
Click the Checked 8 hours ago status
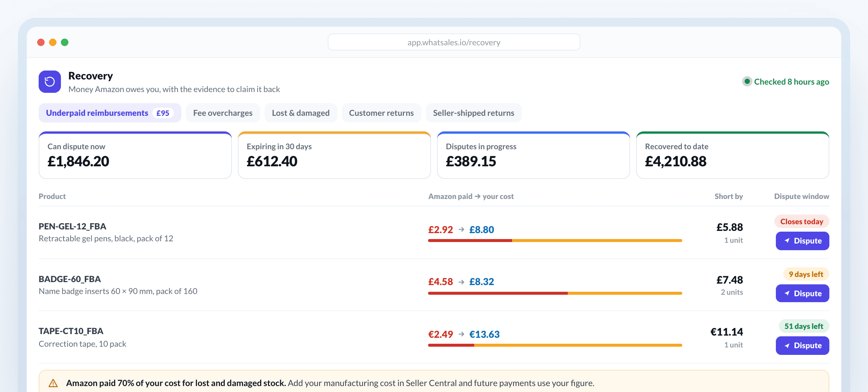tap(786, 82)
